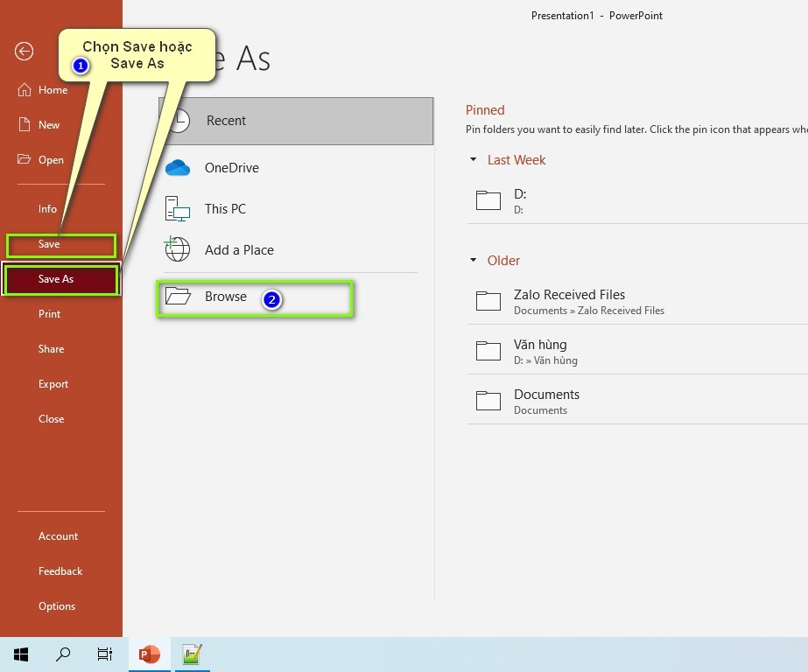Click the This PC computer icon

point(178,208)
